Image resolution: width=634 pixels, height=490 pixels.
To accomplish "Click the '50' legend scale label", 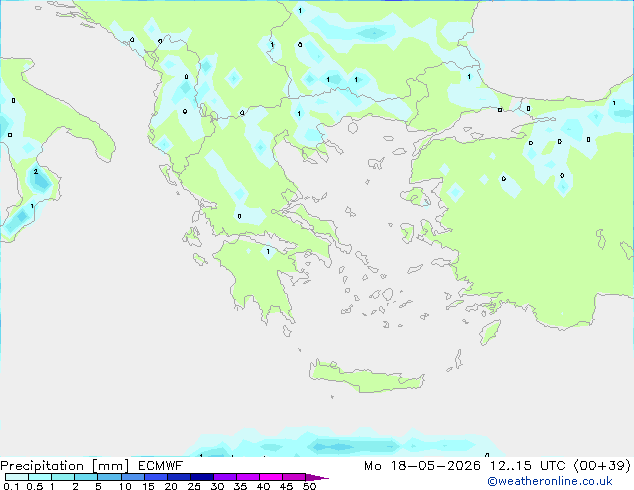I will [x=309, y=486].
